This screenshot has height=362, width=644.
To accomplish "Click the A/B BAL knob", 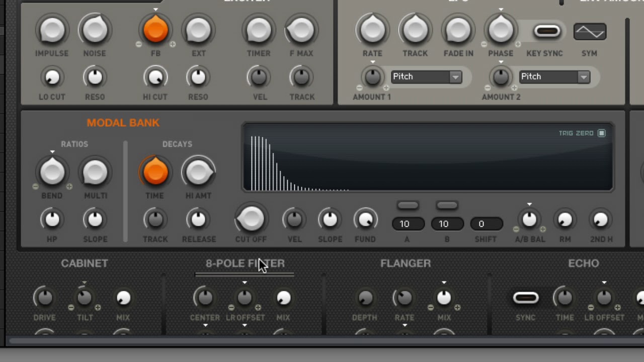I will (x=529, y=219).
